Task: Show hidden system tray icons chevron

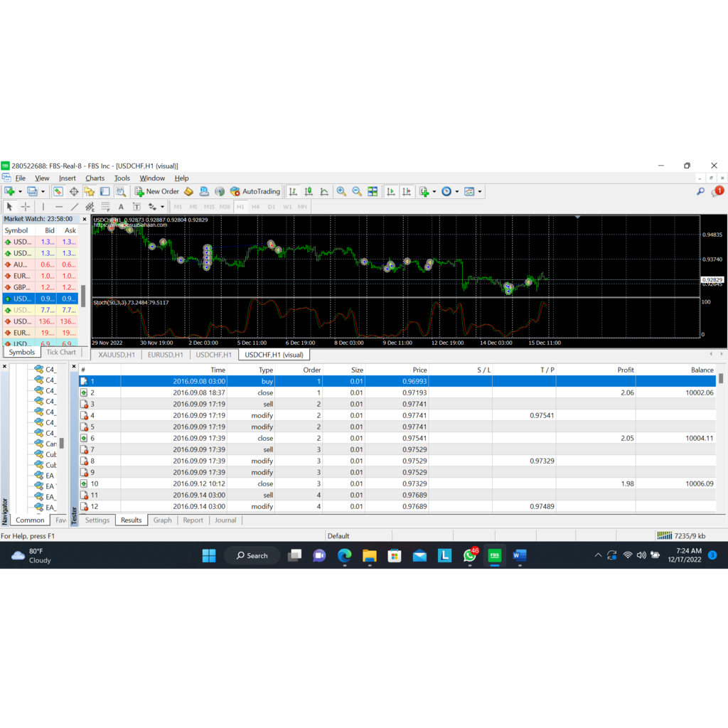Action: tap(598, 555)
